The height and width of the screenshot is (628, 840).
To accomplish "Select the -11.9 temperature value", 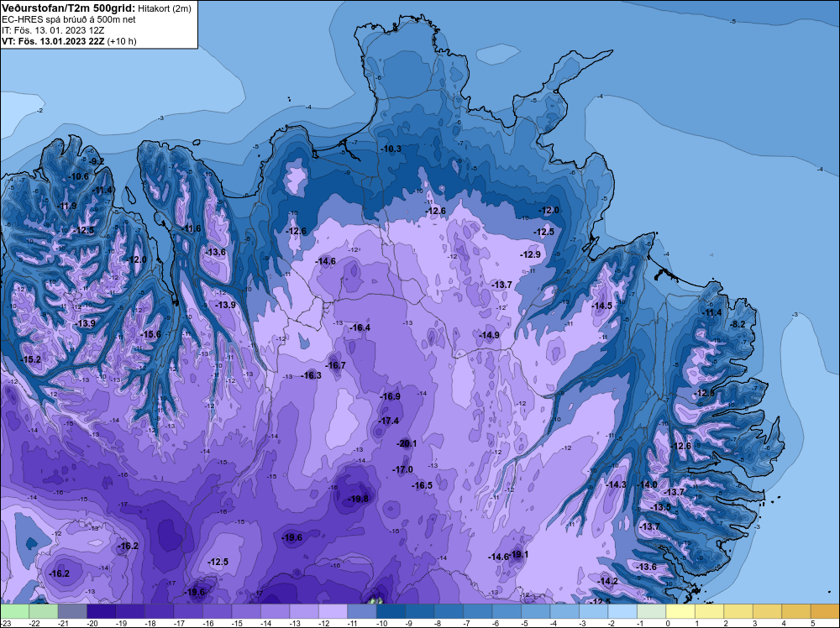I will [66, 206].
